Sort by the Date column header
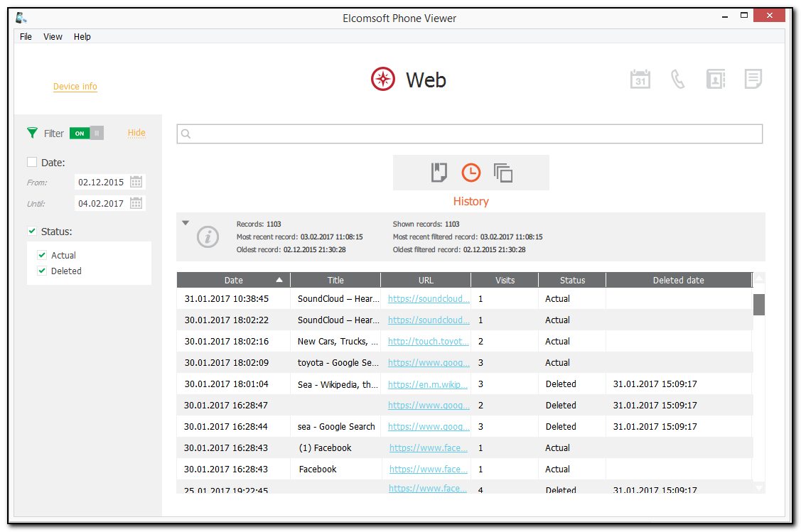This screenshot has width=801, height=532. click(233, 281)
